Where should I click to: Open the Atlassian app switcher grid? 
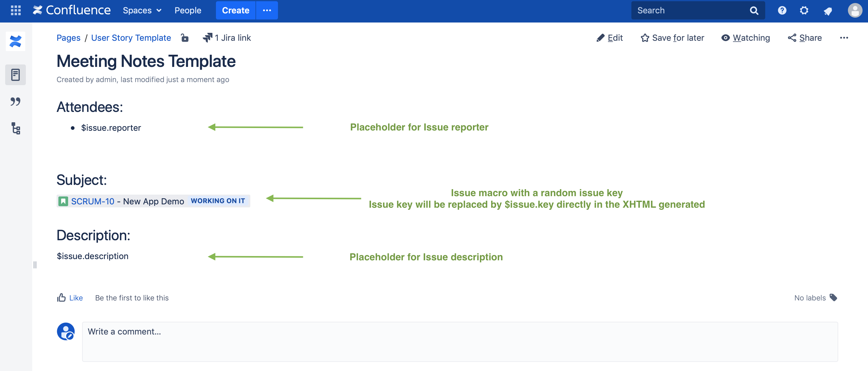pos(16,10)
